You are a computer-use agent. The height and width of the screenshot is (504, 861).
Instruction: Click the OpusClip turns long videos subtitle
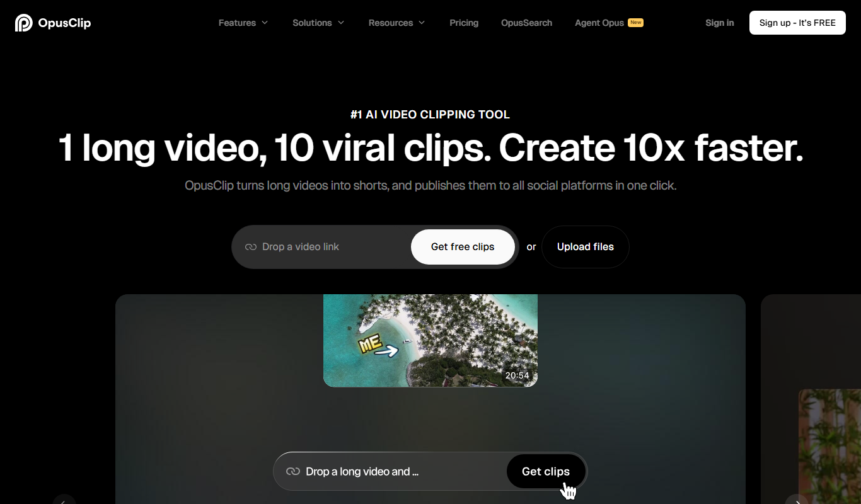[x=430, y=186]
